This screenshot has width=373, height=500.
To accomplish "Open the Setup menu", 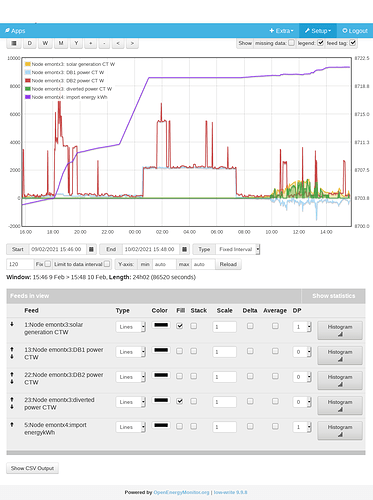I will coord(318,31).
